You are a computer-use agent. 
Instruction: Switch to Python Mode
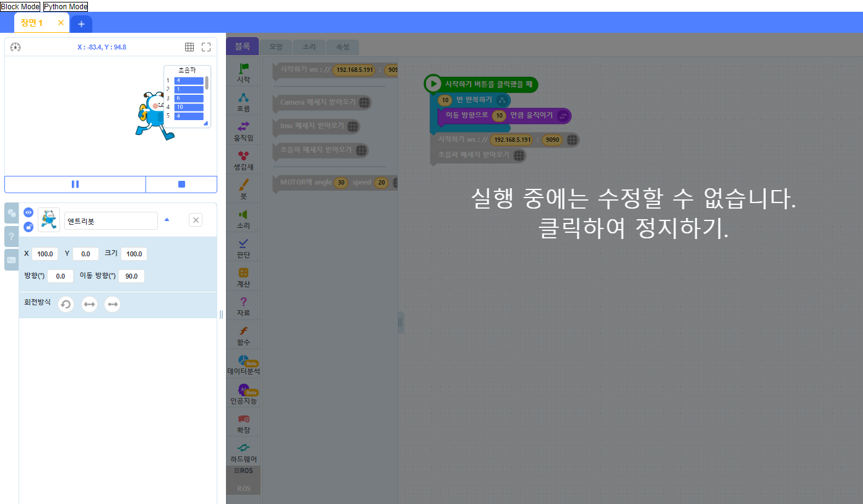click(65, 6)
